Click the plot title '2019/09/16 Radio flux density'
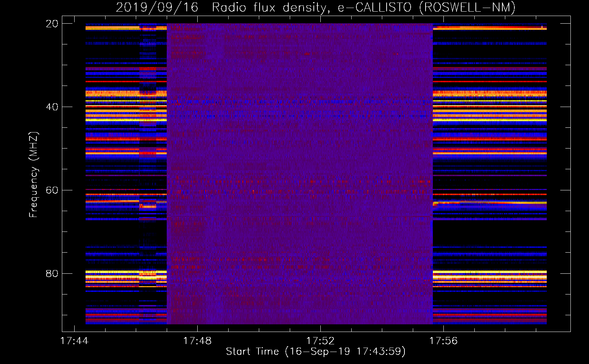The width and height of the screenshot is (589, 364). 316,7
